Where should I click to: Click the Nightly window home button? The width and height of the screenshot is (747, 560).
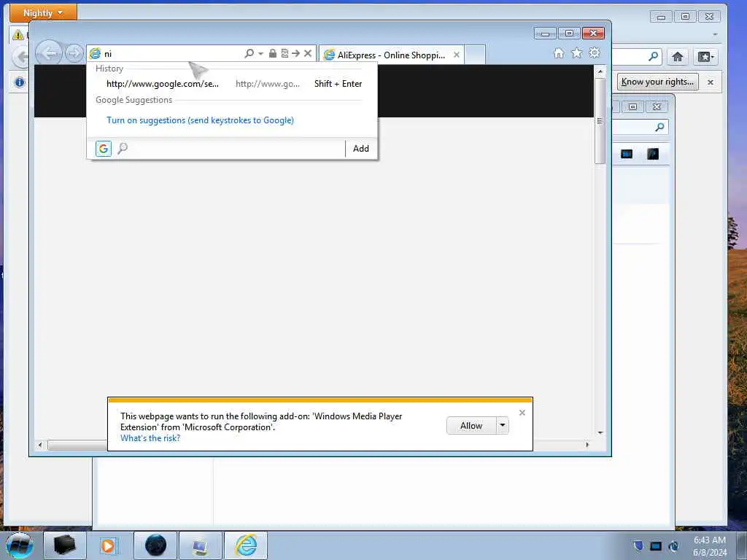pyautogui.click(x=678, y=57)
